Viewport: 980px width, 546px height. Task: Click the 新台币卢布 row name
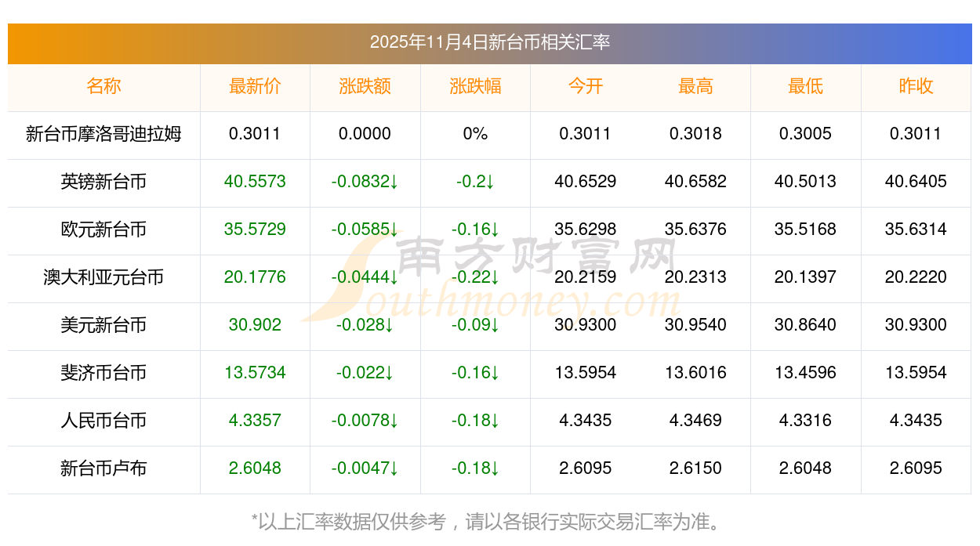(x=103, y=468)
